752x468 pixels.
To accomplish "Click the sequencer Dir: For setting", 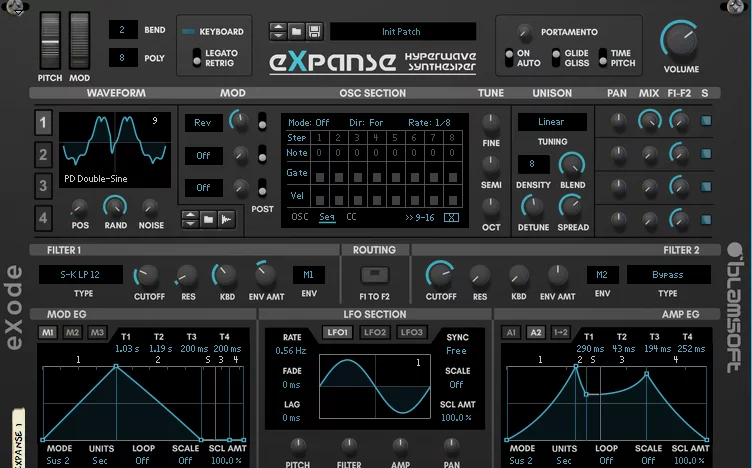I will [366, 123].
